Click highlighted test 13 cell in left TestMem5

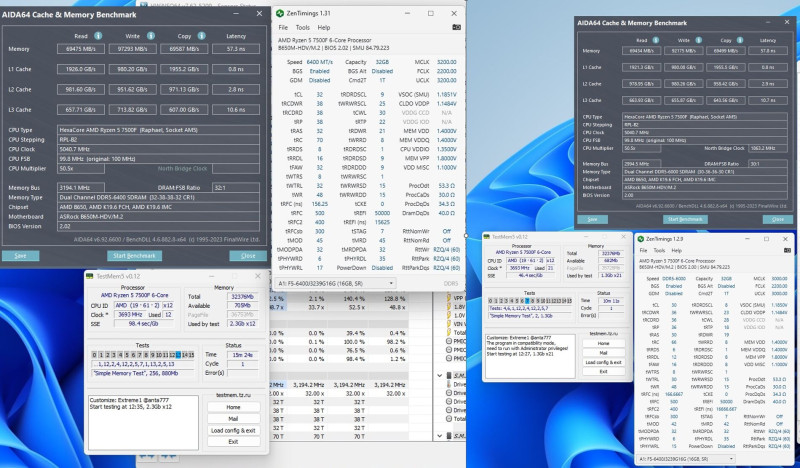178,355
